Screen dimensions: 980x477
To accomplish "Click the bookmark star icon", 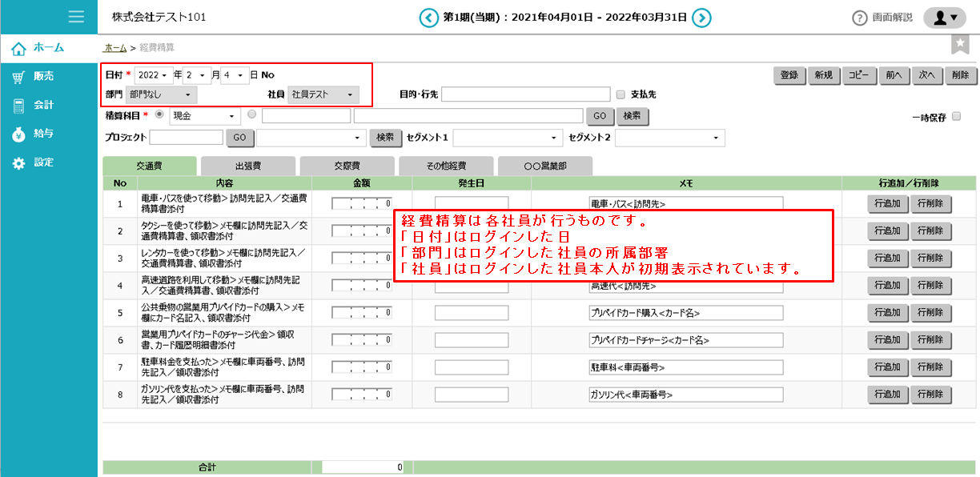I will click(x=960, y=45).
